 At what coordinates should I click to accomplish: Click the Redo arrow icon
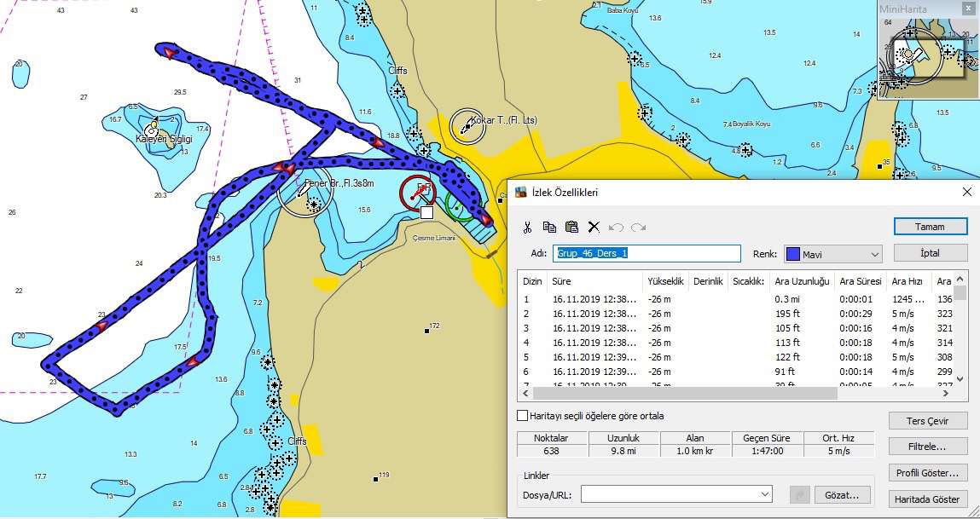pyautogui.click(x=638, y=228)
